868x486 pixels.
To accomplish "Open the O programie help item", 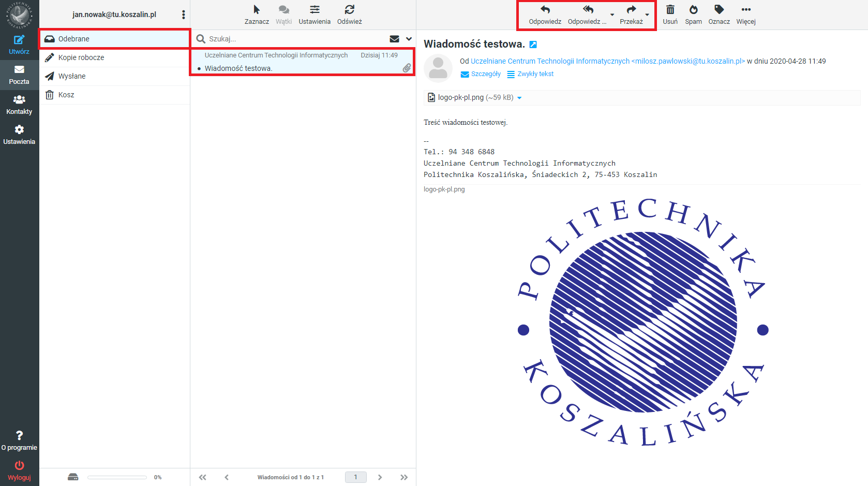I will pyautogui.click(x=19, y=440).
